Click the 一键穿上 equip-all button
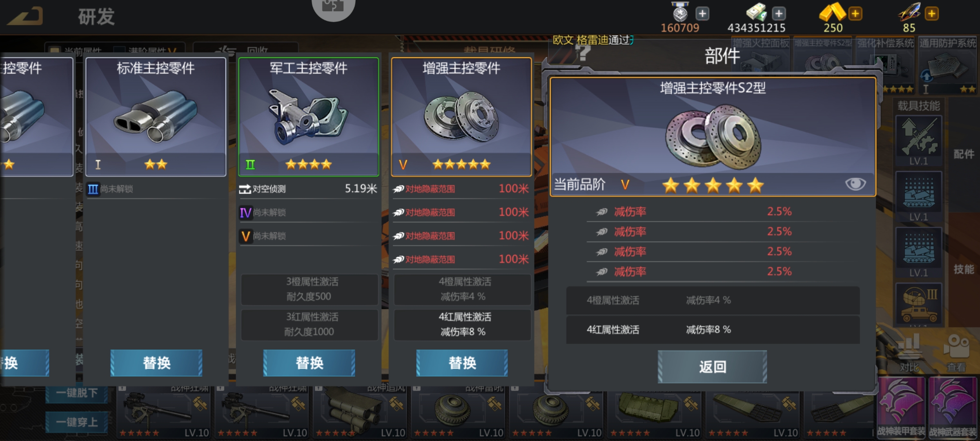This screenshot has width=980, height=441. 77,422
